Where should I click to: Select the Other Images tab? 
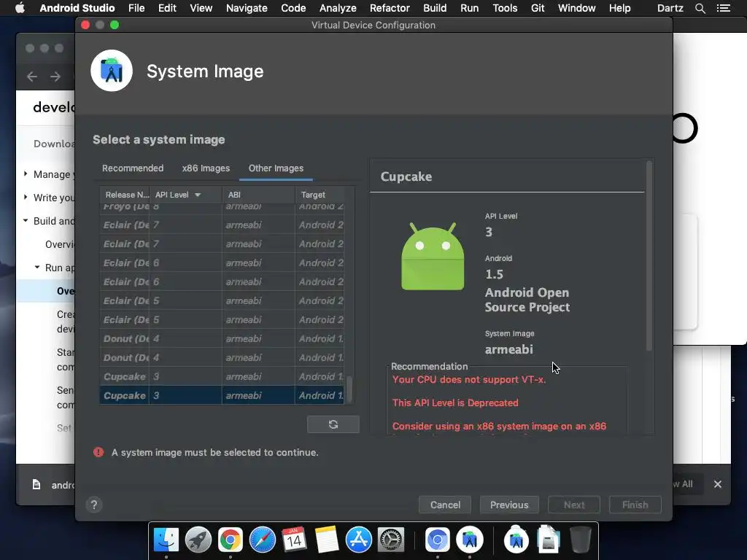(276, 168)
